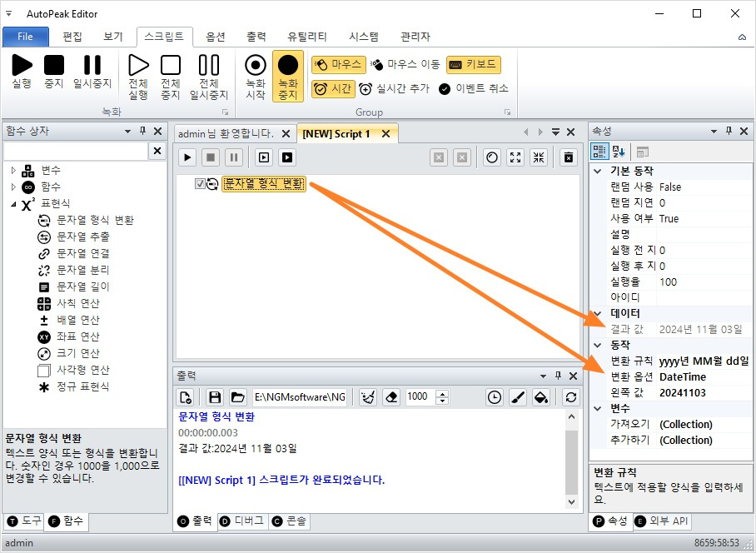This screenshot has width=756, height=553.
Task: Click the 왼쪽 값 20241103 field
Action: click(704, 393)
